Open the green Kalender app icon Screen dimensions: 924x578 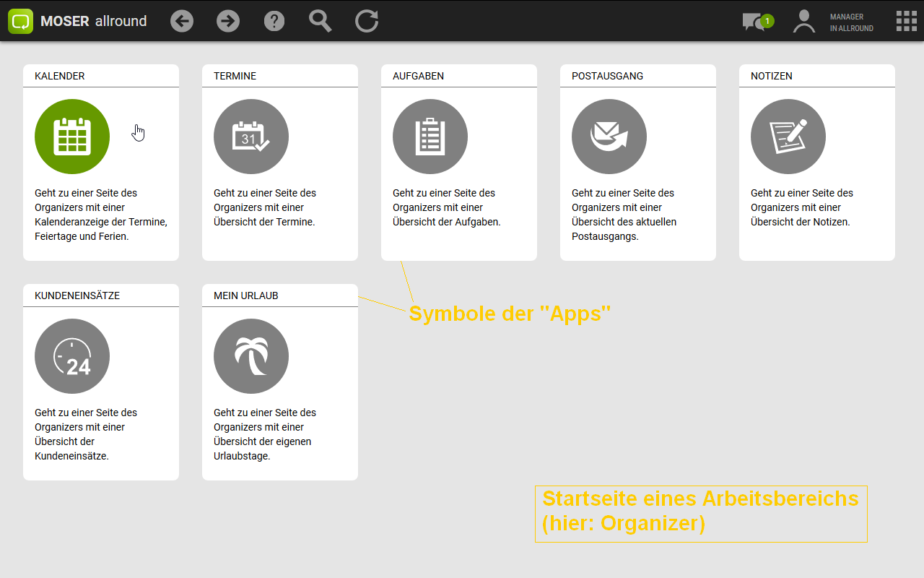pos(72,137)
